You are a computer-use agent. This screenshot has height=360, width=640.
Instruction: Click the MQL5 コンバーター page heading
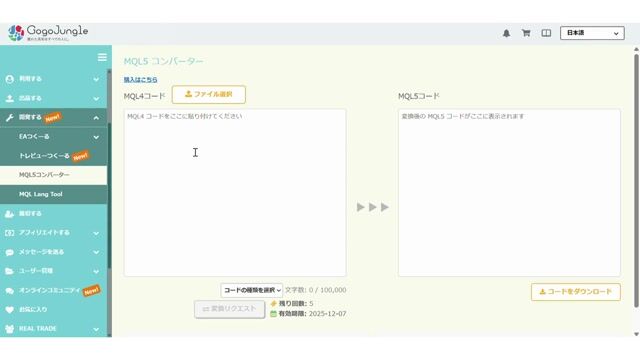coord(163,61)
